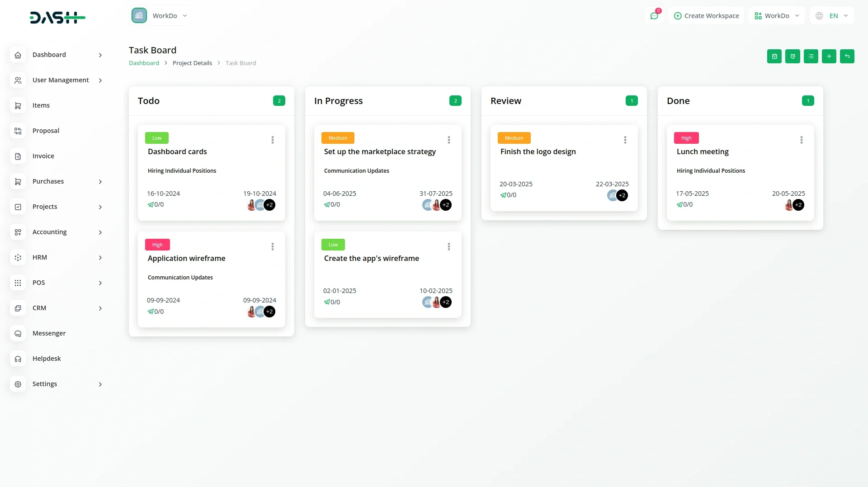The height and width of the screenshot is (487, 868).
Task: Click the High priority badge on Application wireframe
Action: [157, 245]
